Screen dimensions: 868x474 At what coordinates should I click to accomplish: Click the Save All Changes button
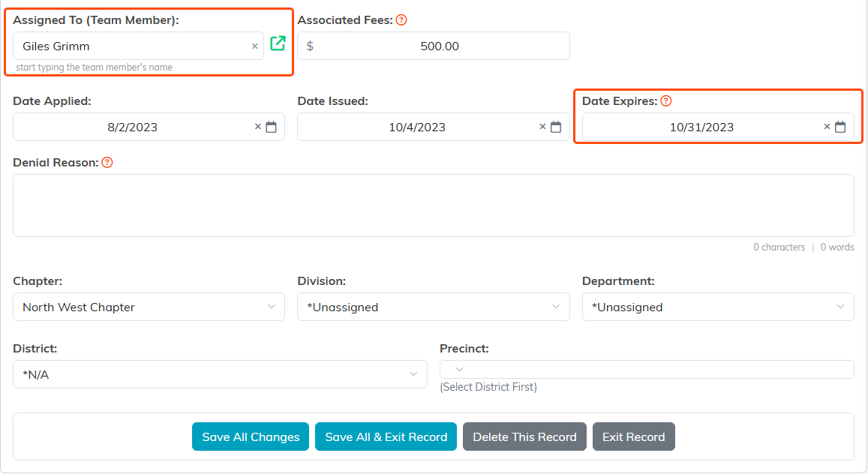point(251,437)
